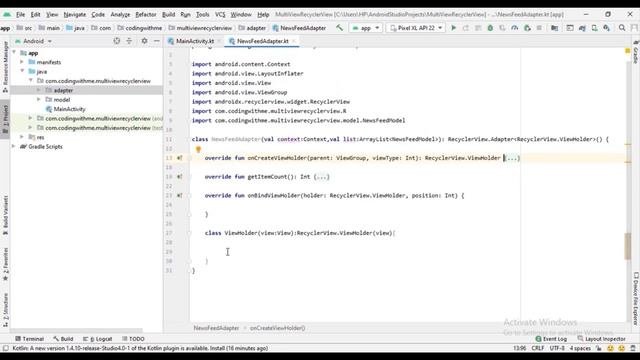This screenshot has height=360, width=640.
Task: Click the first smiley feedback icon in status bar
Action: [610, 348]
